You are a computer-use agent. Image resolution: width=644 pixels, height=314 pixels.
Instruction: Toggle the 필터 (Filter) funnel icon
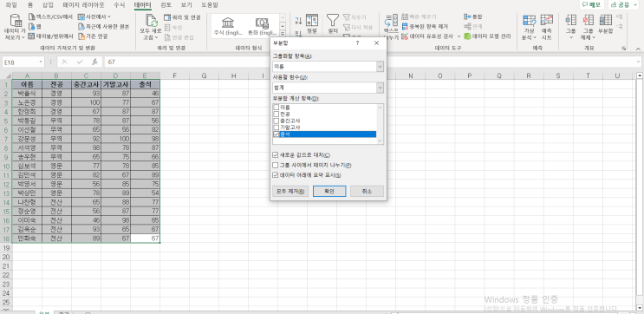pyautogui.click(x=333, y=21)
